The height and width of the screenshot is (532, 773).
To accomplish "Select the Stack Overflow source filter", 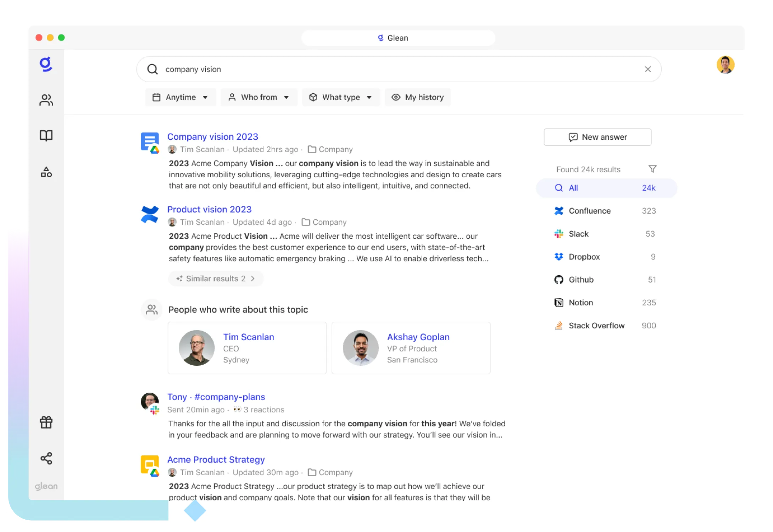I will coord(597,325).
